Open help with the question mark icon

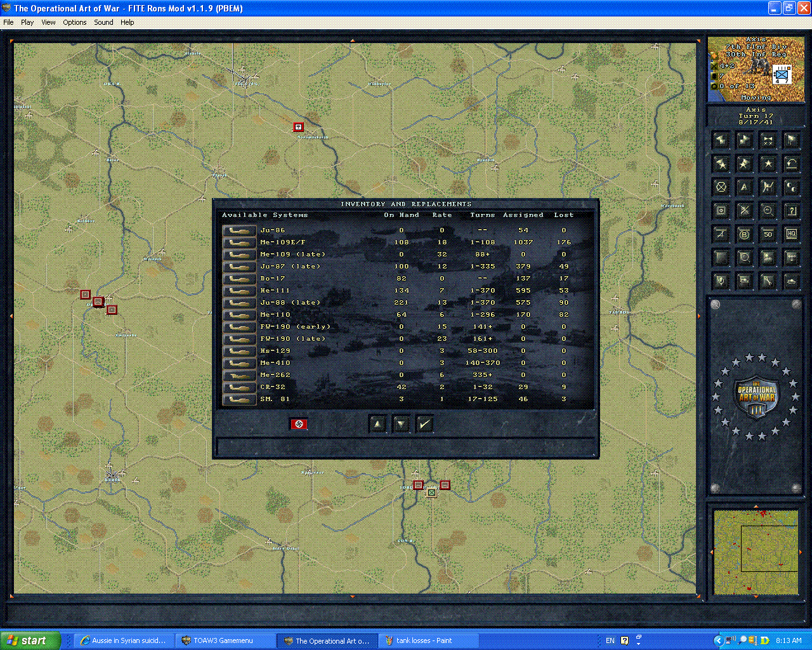(791, 210)
